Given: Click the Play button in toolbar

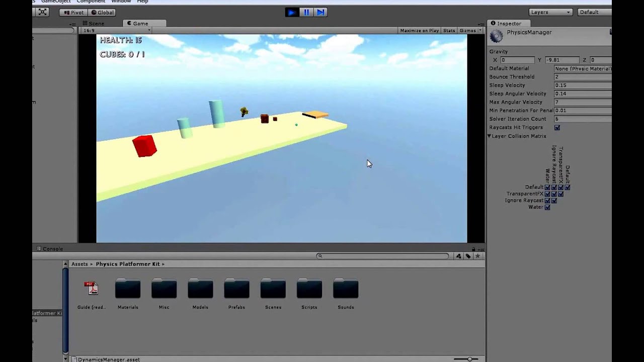Looking at the screenshot, I should (291, 12).
